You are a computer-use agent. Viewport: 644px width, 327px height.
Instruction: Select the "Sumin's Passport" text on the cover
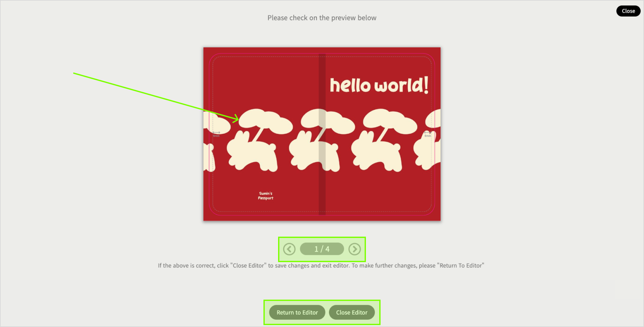[x=266, y=196]
